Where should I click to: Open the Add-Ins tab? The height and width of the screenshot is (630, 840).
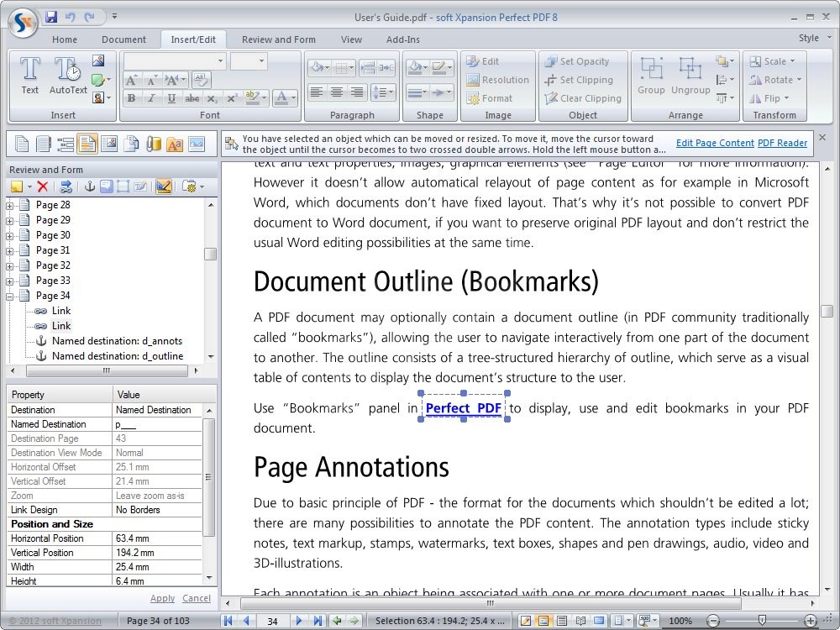[403, 39]
